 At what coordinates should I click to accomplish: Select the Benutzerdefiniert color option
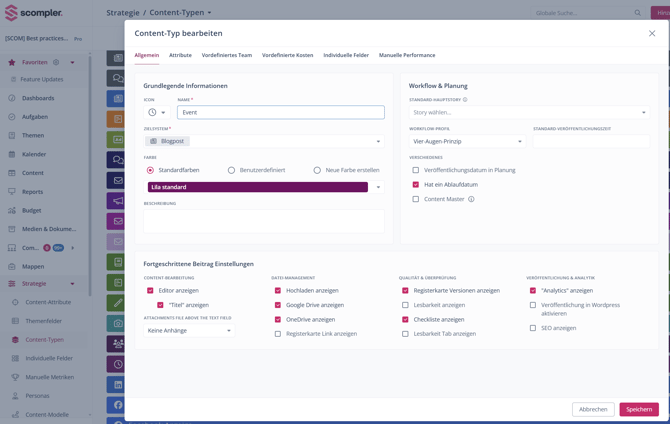[232, 170]
